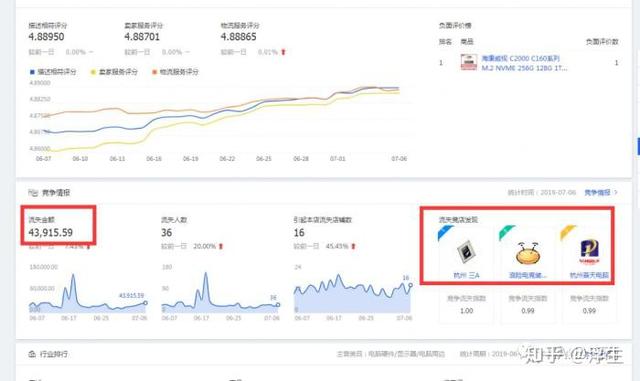The height and width of the screenshot is (381, 640).
Task: Click the blue rank ribbon on first store
Action: 445,233
